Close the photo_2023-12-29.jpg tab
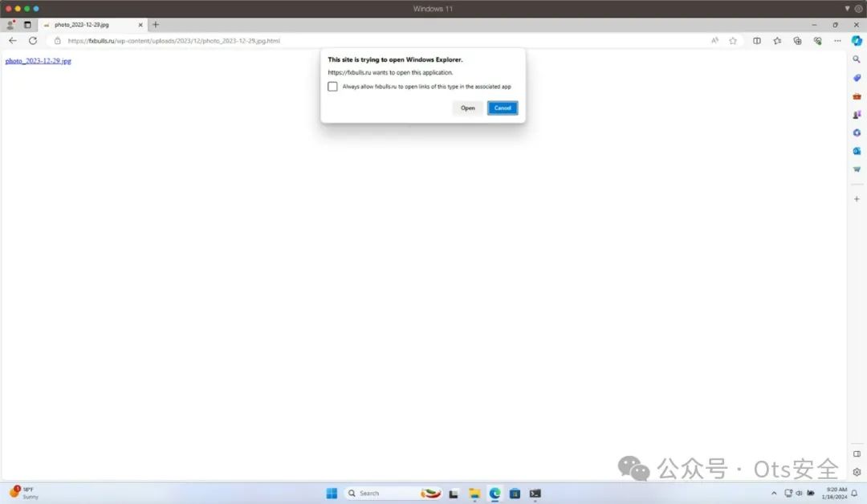The image size is (867, 504). 140,25
